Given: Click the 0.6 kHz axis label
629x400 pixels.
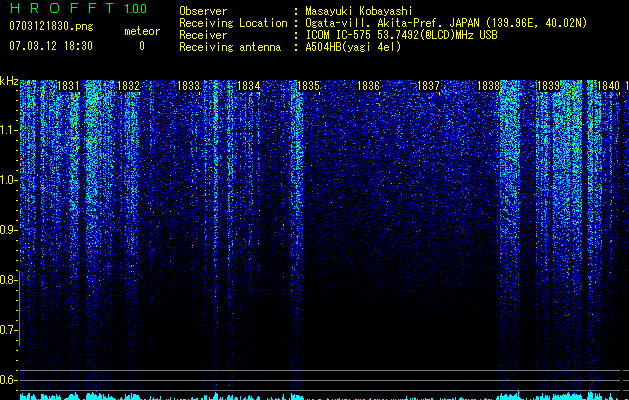Looking at the screenshot, I should (9, 380).
